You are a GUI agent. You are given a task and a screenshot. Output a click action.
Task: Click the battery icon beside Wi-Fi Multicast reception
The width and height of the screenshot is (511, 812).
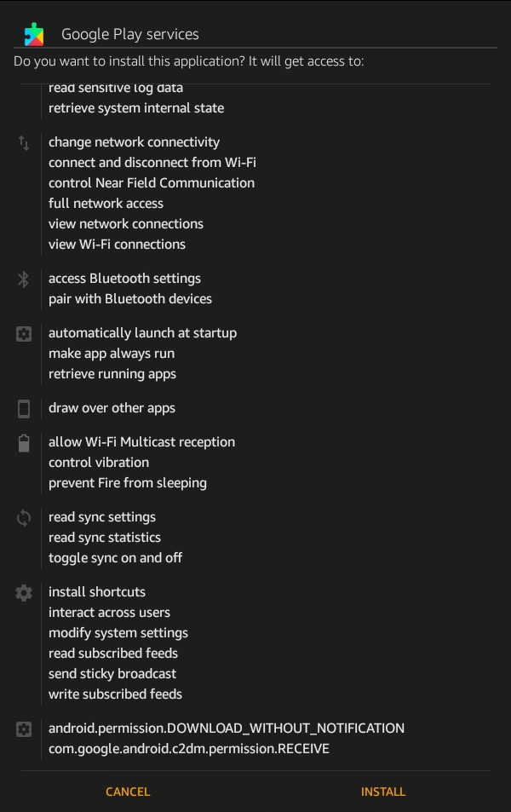tap(24, 443)
